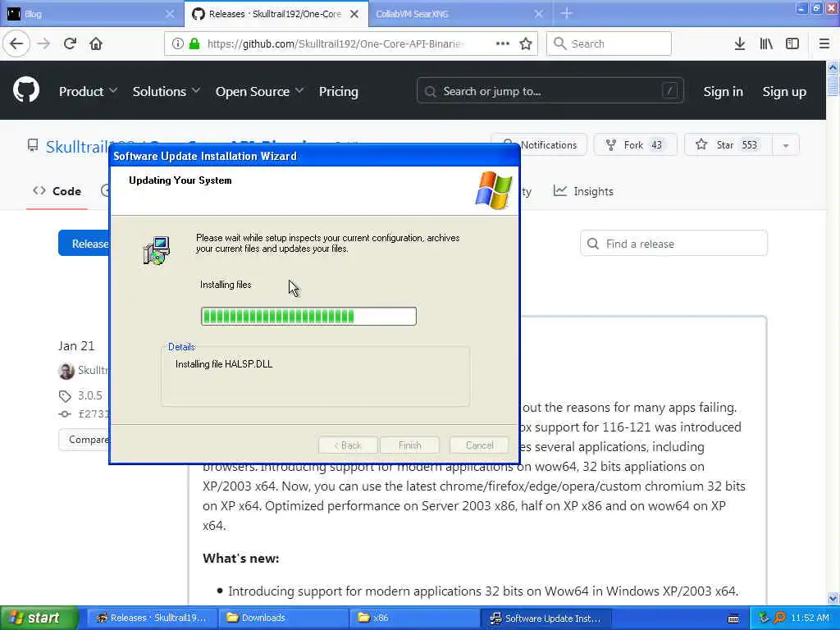The width and height of the screenshot is (840, 630).
Task: Close the Releases browser tab
Action: click(x=354, y=14)
